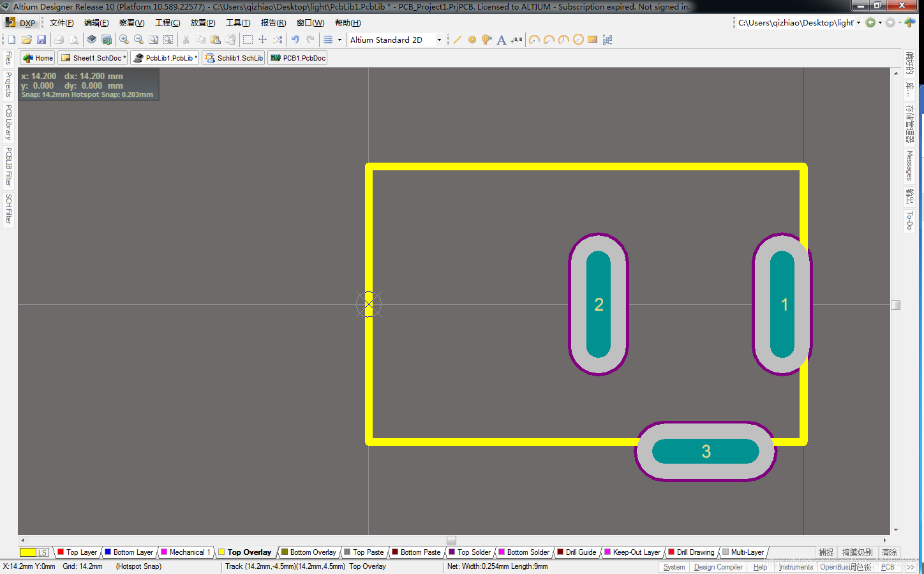Viewport: 924px width, 574px height.
Task: Select the Top Layer tab
Action: coord(78,552)
